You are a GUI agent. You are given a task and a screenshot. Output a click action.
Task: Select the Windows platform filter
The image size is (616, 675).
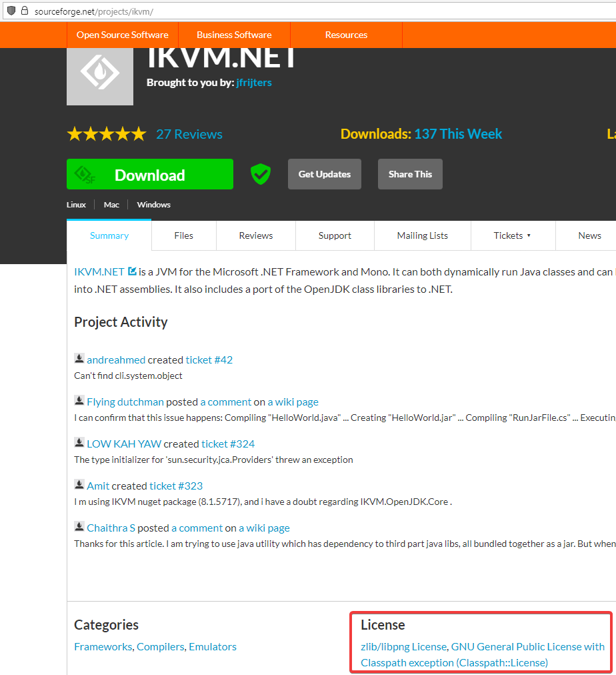(x=153, y=205)
